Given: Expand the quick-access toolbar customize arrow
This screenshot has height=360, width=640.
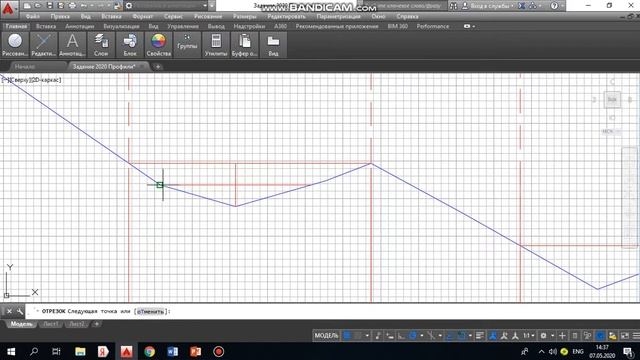Looking at the screenshot, I should click(x=212, y=6).
